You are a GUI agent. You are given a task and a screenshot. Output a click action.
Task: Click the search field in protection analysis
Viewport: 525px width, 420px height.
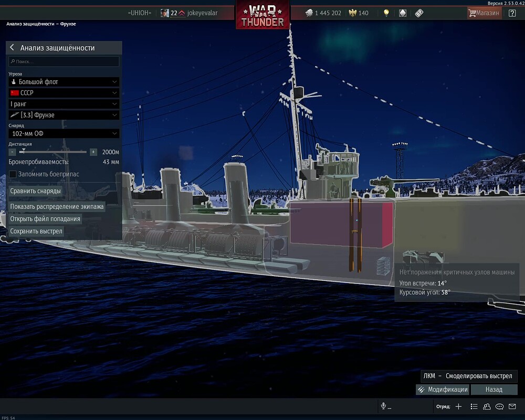(63, 61)
